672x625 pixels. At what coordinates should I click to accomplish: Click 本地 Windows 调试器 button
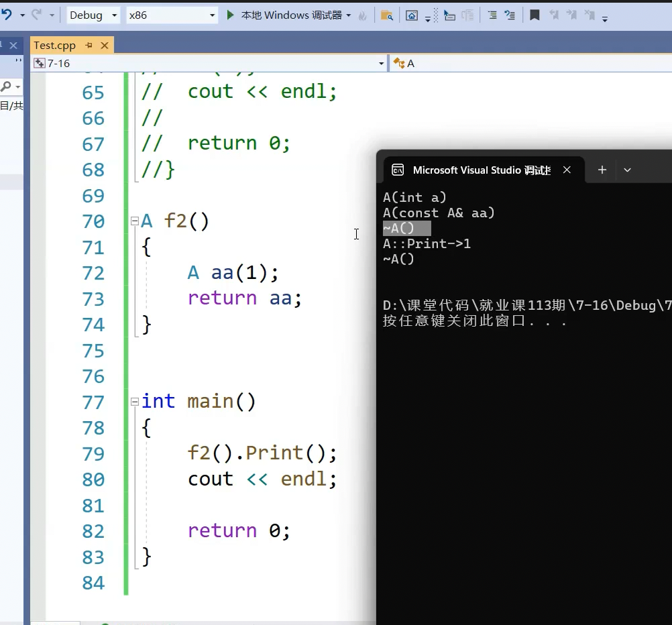coord(292,15)
